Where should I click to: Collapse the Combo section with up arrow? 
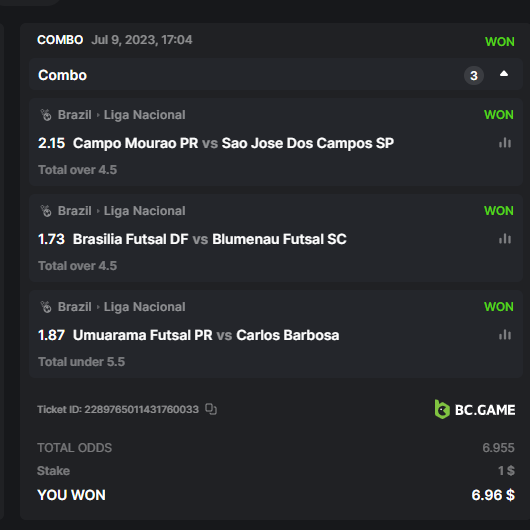pos(504,74)
